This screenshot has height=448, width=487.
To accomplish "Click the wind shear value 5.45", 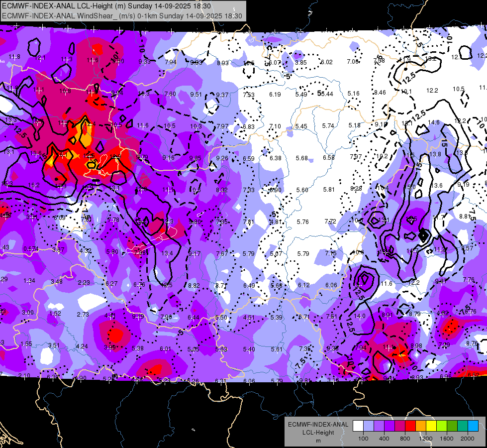I will coord(301,126).
